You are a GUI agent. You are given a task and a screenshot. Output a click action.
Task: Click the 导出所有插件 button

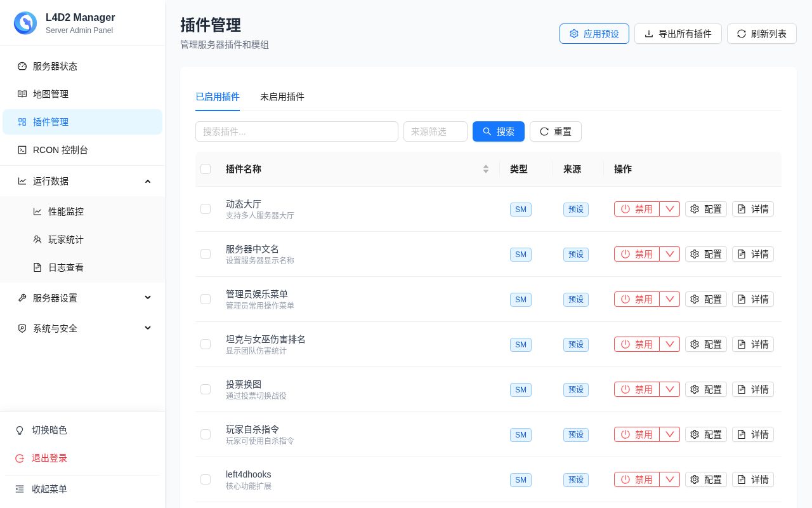(x=678, y=34)
